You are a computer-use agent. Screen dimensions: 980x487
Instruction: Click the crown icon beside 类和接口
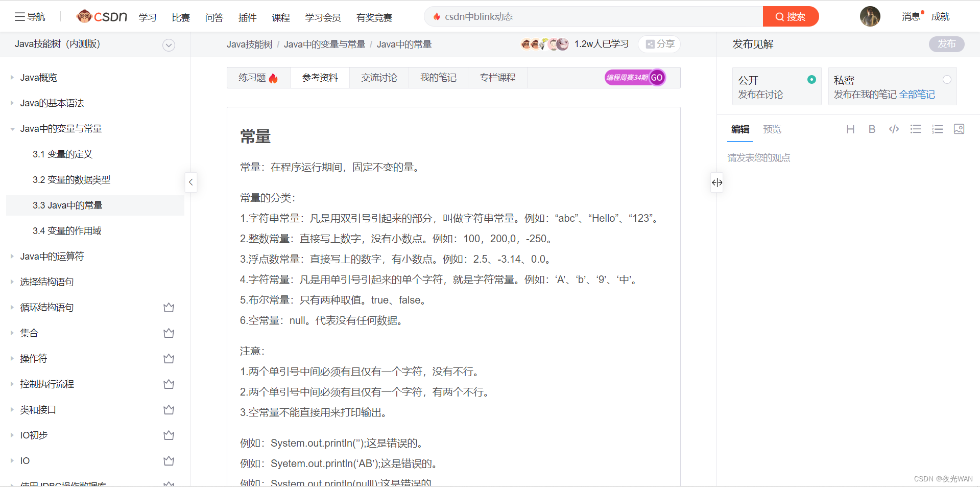(x=169, y=410)
